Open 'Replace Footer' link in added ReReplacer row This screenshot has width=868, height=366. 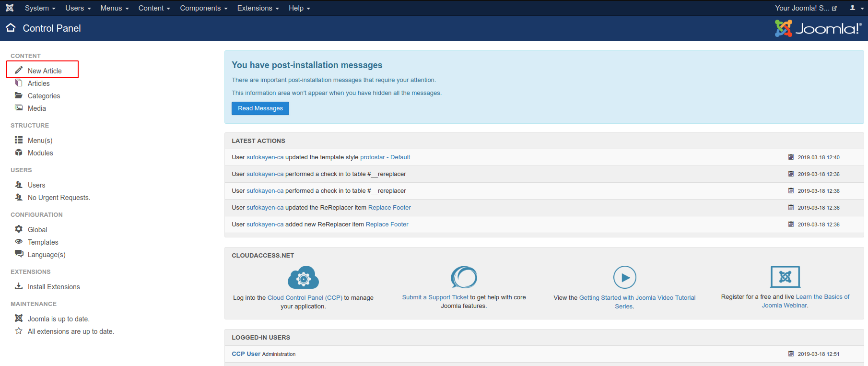387,224
